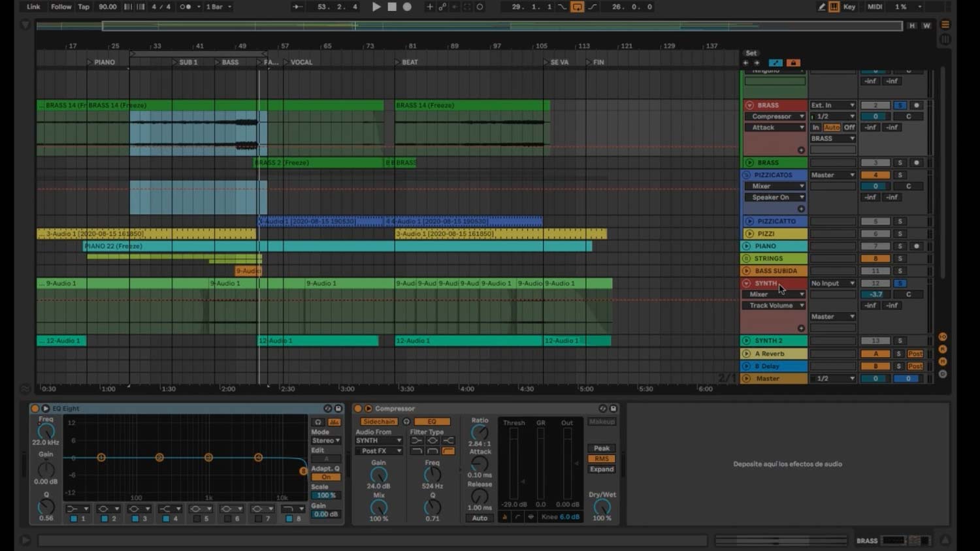Viewport: 980px width, 551px height.
Task: Select Peak mode in Compressor
Action: [602, 449]
